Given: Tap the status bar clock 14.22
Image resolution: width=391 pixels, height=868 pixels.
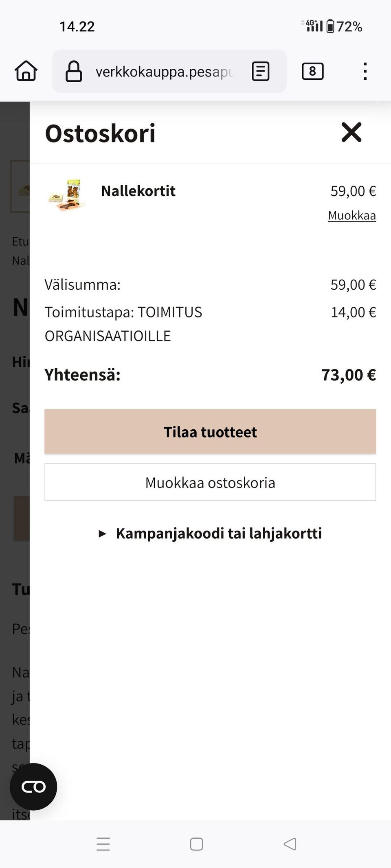Looking at the screenshot, I should [x=77, y=26].
